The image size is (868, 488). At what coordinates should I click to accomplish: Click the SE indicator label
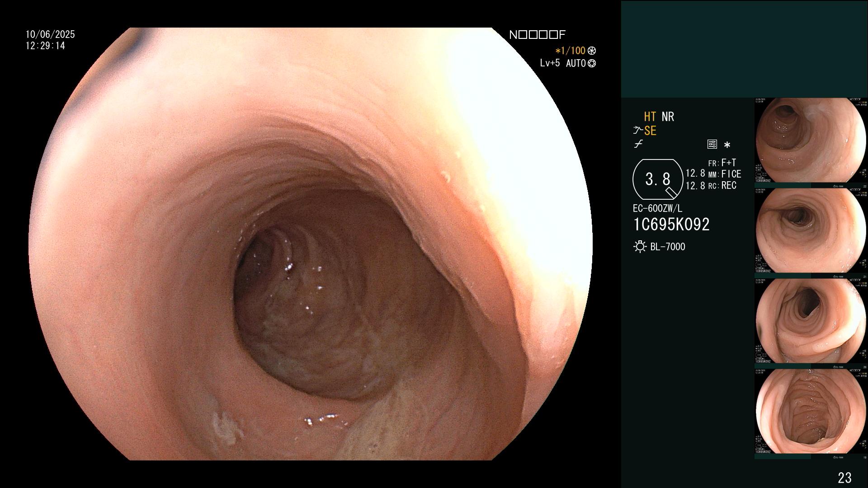coord(650,131)
